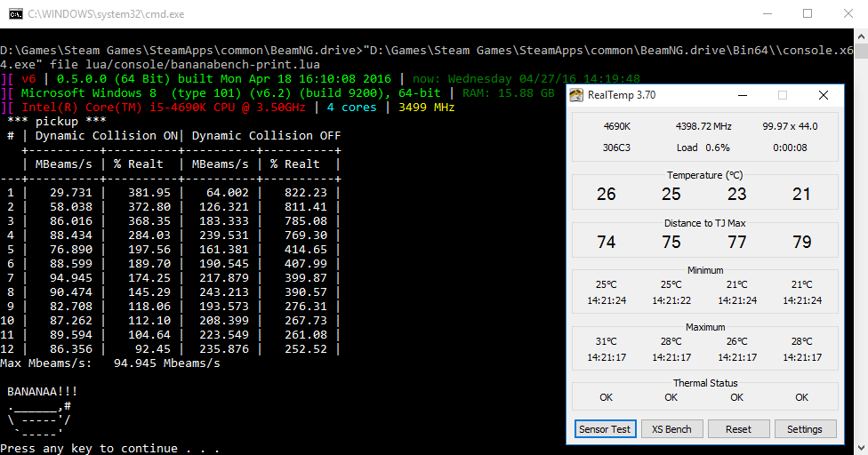Click the 4690K CPU model text
Screen dimensions: 868x455
616,126
